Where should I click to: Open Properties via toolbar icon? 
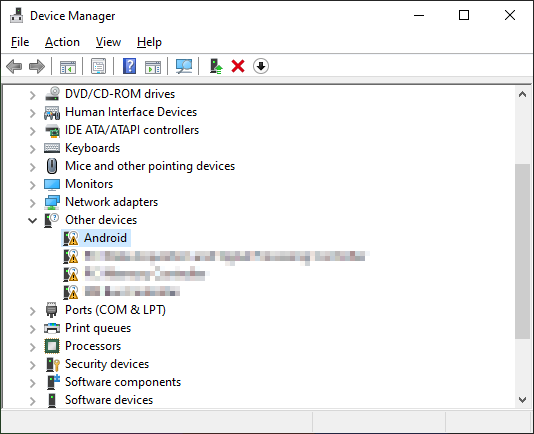[98, 66]
